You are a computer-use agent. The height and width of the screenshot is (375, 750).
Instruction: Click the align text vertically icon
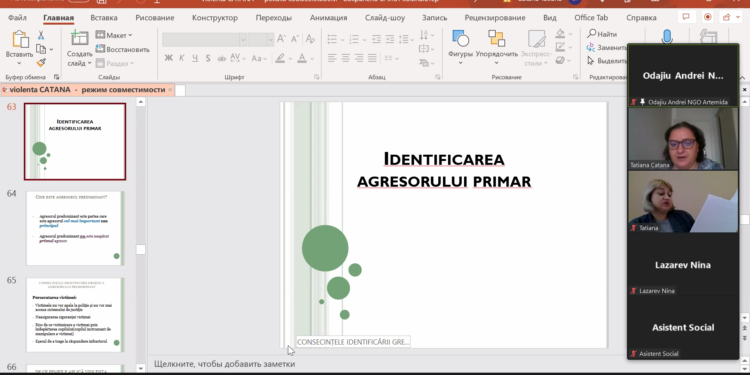click(x=424, y=49)
